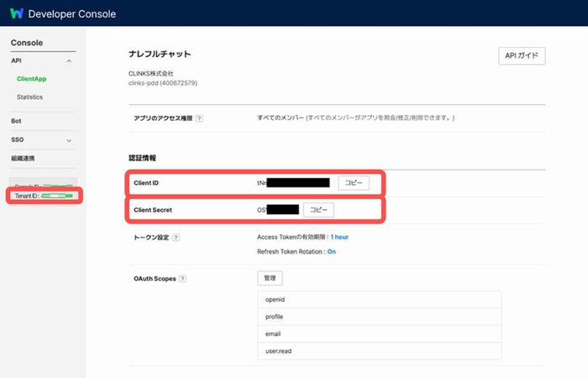This screenshot has width=588, height=378.
Task: Click the API ガイド button
Action: [522, 56]
